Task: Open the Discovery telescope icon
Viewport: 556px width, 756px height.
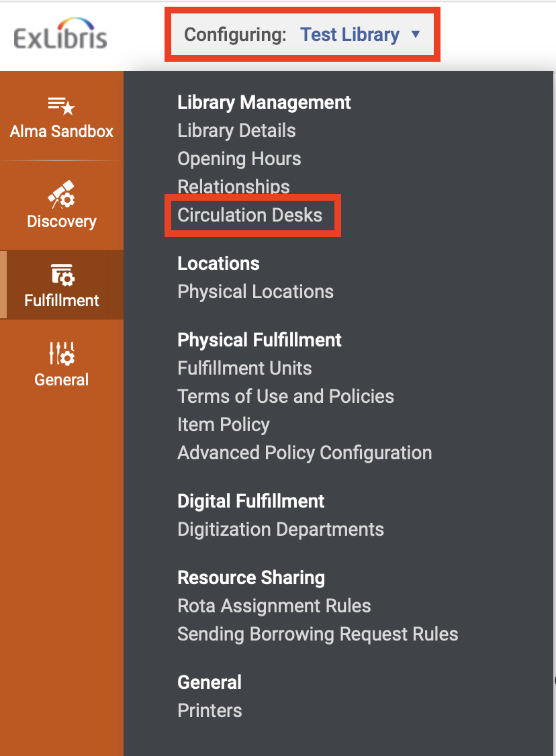Action: [x=61, y=194]
